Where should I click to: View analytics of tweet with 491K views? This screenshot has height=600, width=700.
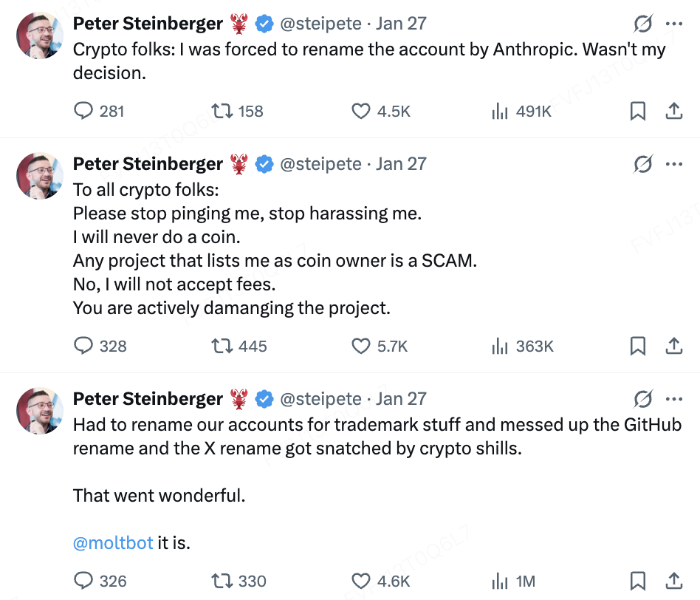coord(500,111)
